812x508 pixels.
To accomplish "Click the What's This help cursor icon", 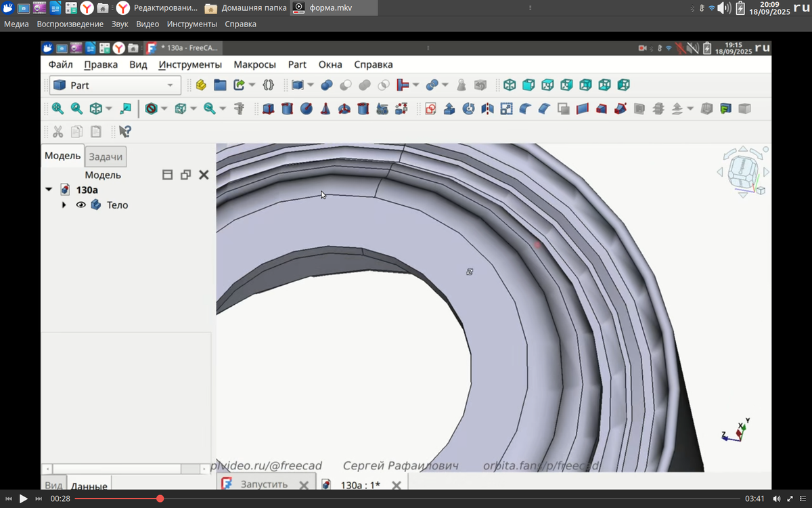I will coord(125,131).
